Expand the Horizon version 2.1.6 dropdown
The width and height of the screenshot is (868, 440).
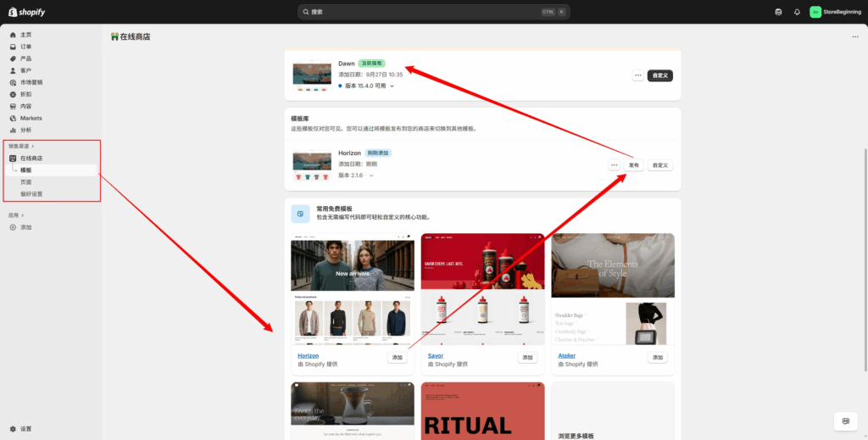click(370, 175)
